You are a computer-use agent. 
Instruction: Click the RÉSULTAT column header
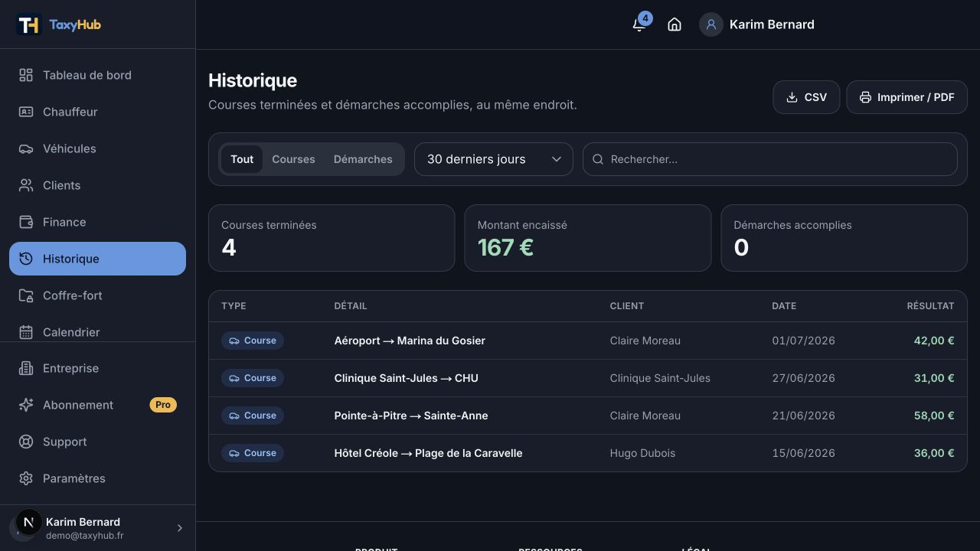930,306
